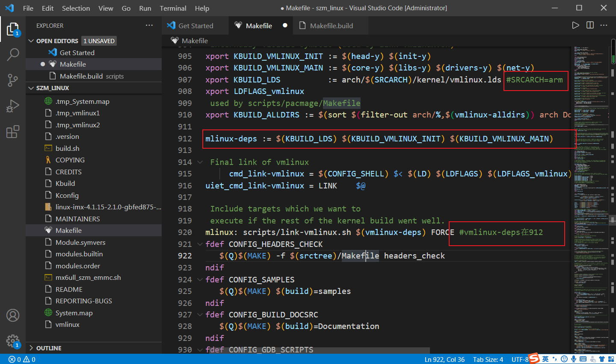Click the unsaved dot on Makefile tab
Screen dimensions: 616x364
click(x=285, y=26)
